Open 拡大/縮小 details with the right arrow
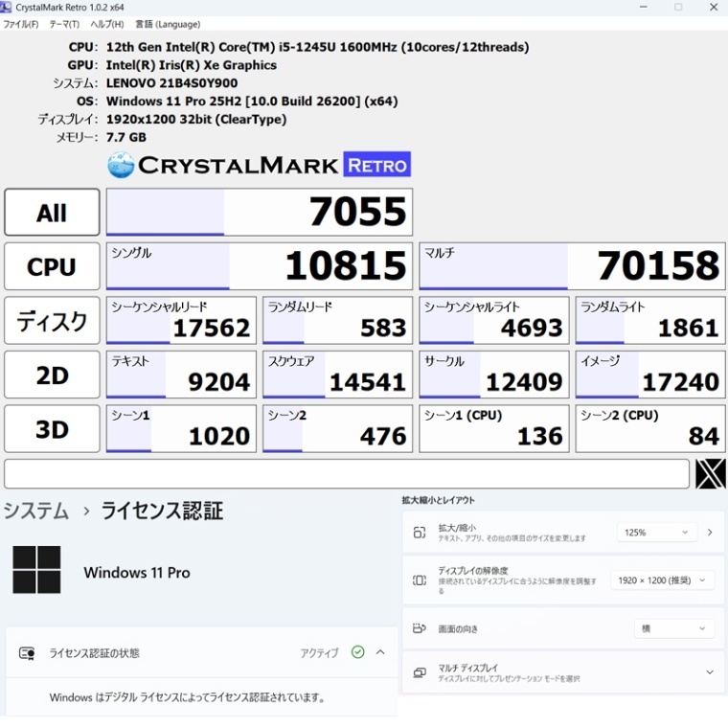Image resolution: width=728 pixels, height=728 pixels. (710, 532)
